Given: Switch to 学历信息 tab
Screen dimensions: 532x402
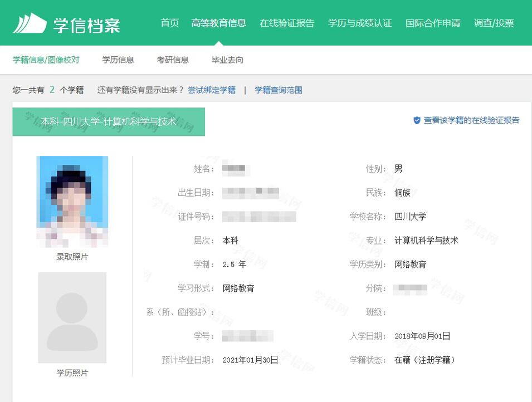Looking at the screenshot, I should [x=118, y=59].
